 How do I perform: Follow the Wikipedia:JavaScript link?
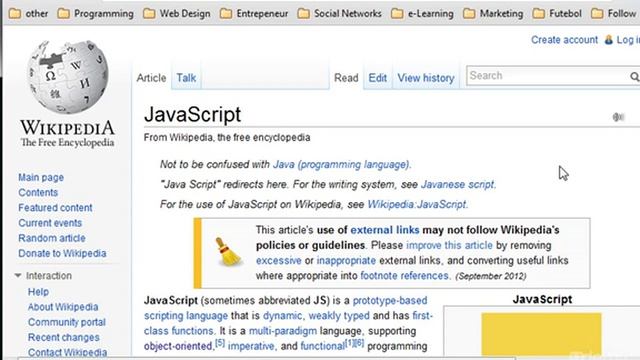coord(417,204)
